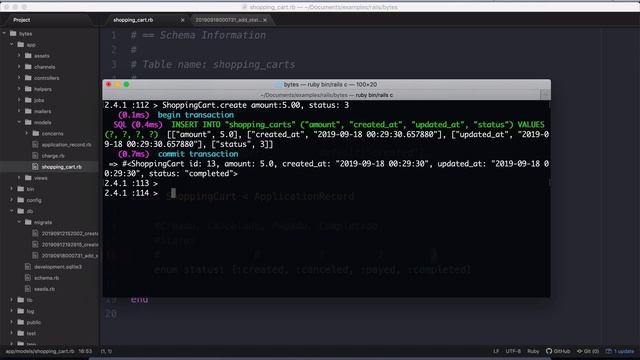The width and height of the screenshot is (640, 360).
Task: Click the application_record.rb file icon
Action: click(36, 144)
